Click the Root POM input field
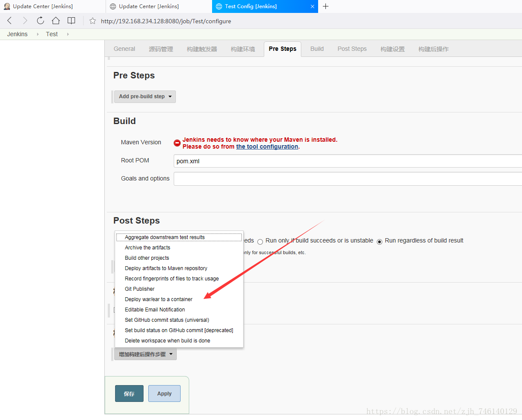The width and height of the screenshot is (522, 420). pos(347,161)
